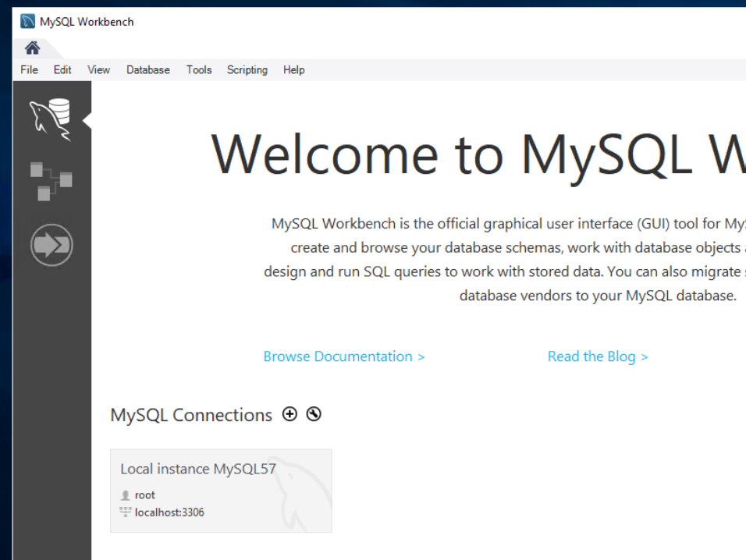Viewport: 746px width, 560px height.
Task: Open the Home tab with house icon
Action: (x=32, y=48)
